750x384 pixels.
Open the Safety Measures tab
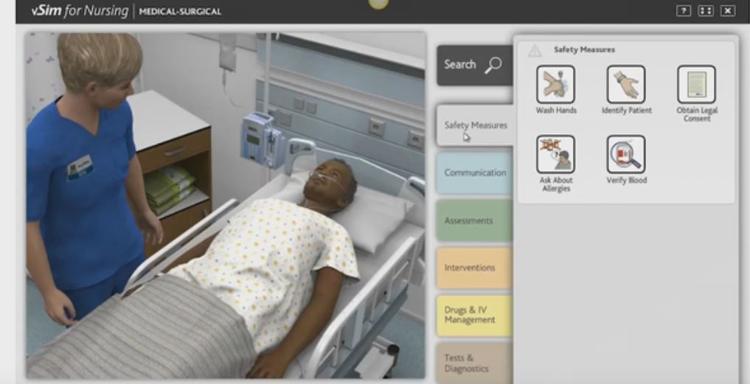click(x=475, y=125)
